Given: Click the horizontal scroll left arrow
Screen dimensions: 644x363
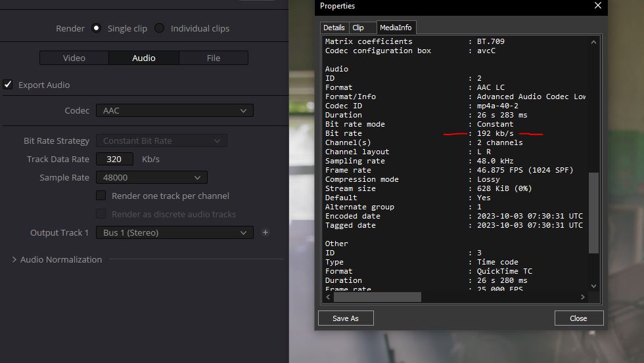Looking at the screenshot, I should pos(328,297).
